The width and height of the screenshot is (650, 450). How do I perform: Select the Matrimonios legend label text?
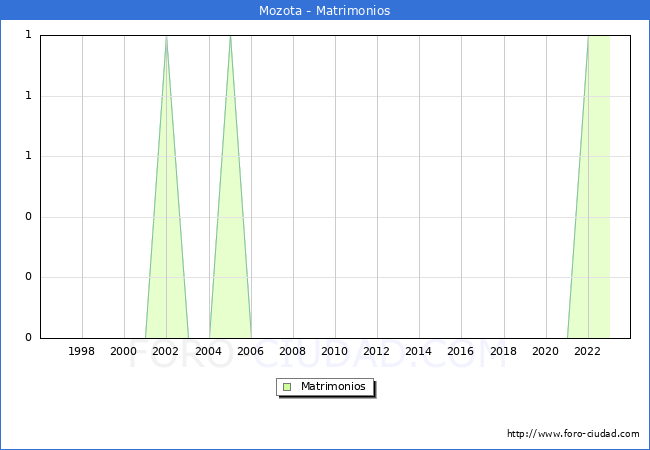[x=334, y=386]
